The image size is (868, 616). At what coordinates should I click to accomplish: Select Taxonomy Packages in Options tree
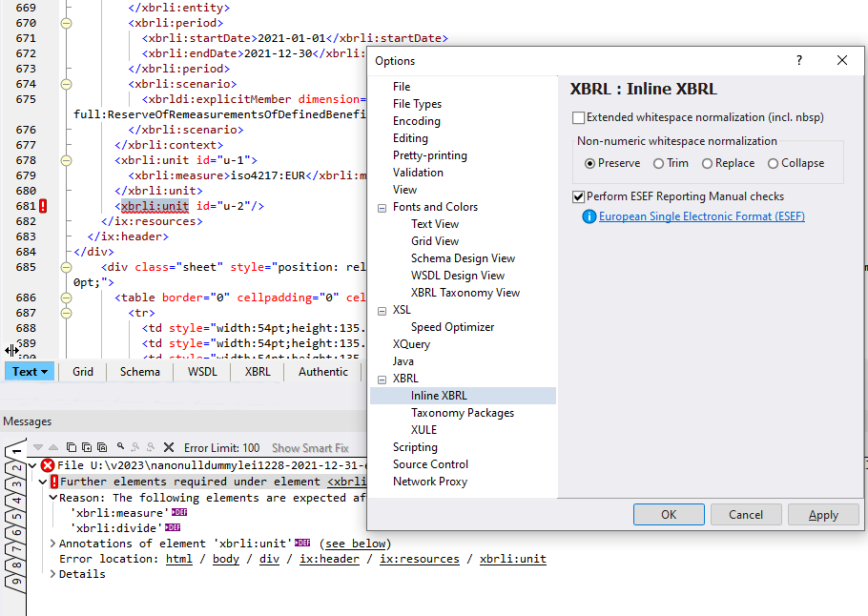(462, 413)
